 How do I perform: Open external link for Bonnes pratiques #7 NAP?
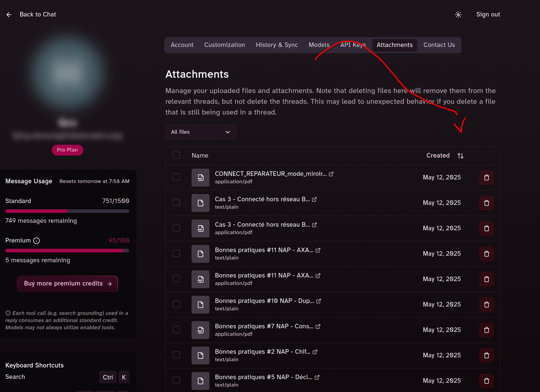(318, 327)
